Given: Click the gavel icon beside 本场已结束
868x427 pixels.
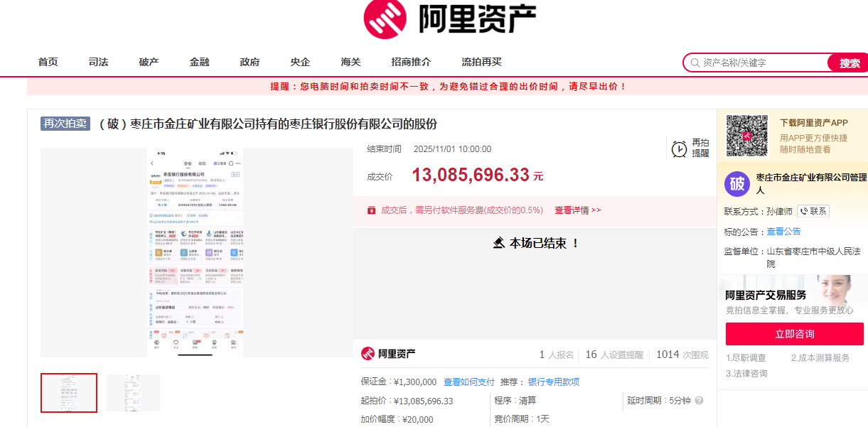Looking at the screenshot, I should [498, 243].
